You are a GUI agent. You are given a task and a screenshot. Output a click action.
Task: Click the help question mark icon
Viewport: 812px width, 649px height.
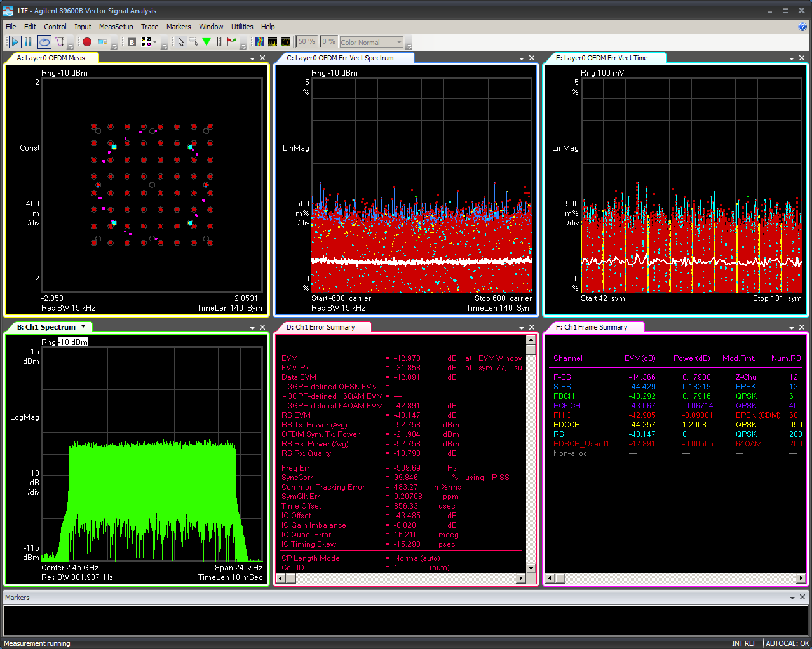click(802, 27)
